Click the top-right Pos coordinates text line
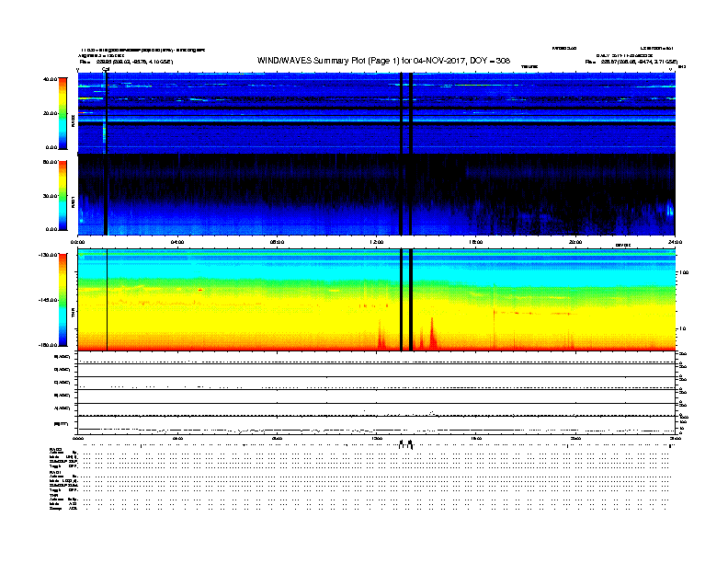 pyautogui.click(x=631, y=62)
